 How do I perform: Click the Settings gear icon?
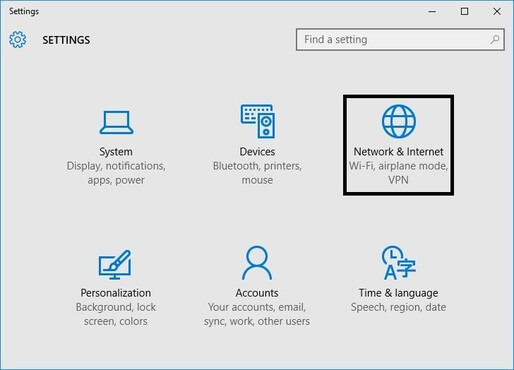17,40
